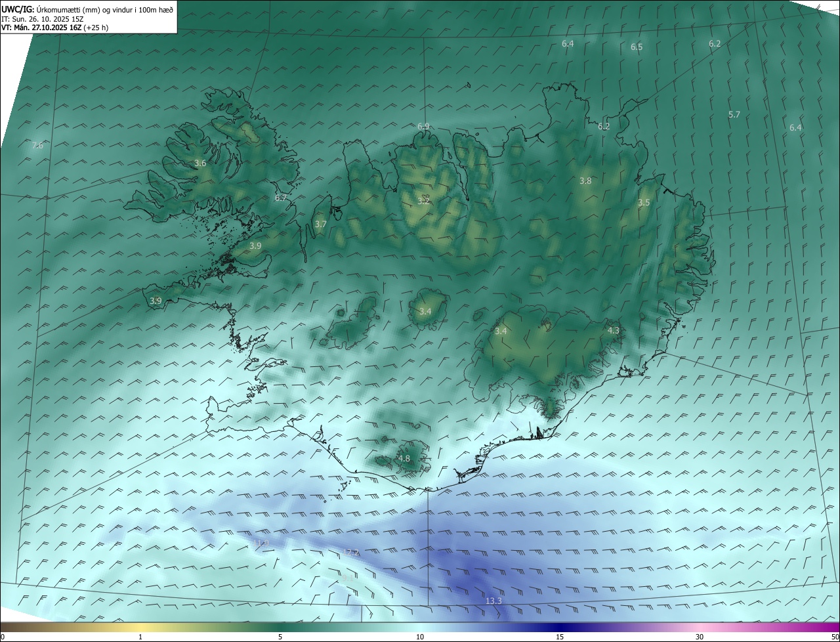This screenshot has height=642, width=840.
Task: Click the 6.5 value label on the map
Action: (637, 47)
